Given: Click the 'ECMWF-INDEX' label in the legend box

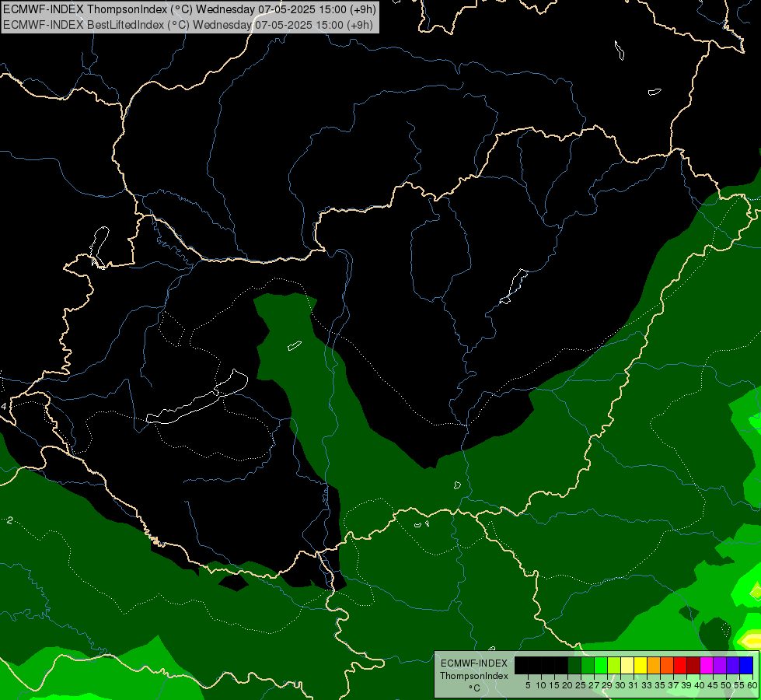Looking at the screenshot, I should tap(474, 663).
